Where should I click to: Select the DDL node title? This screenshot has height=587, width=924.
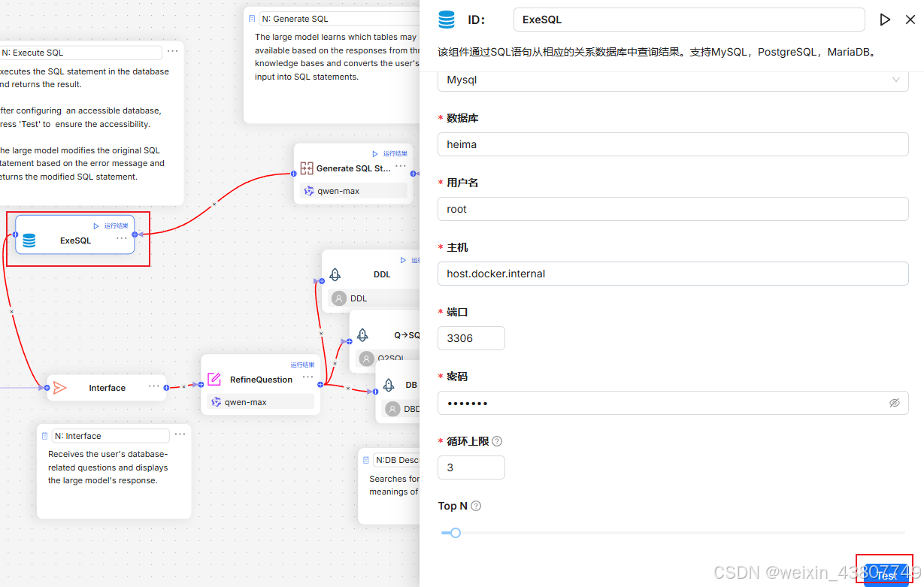pyautogui.click(x=382, y=274)
